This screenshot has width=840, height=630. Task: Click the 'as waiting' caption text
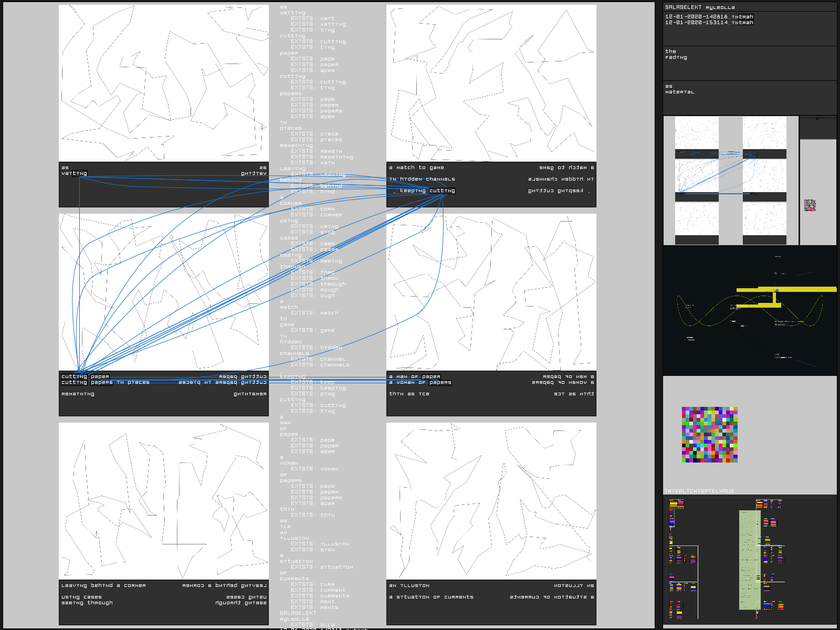(74, 171)
